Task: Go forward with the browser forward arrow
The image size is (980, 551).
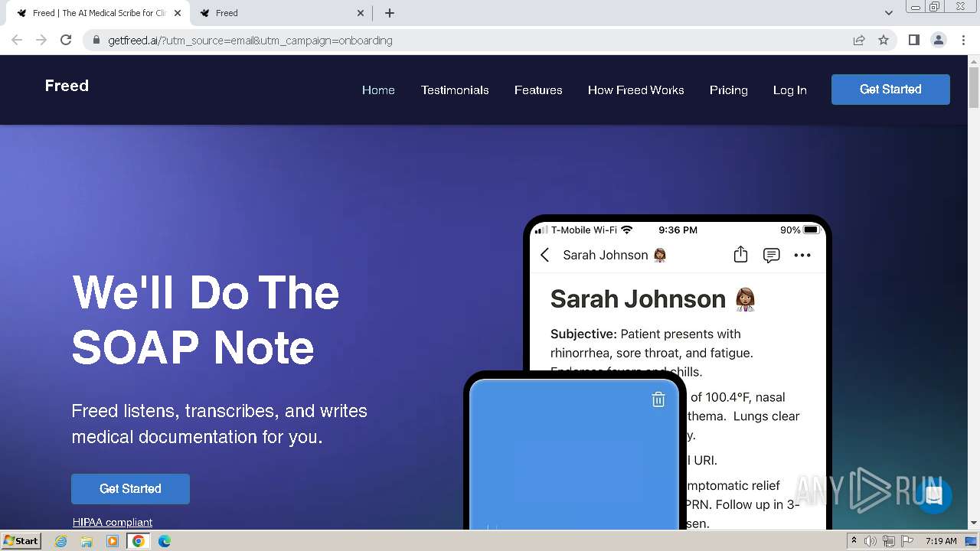Action: click(x=41, y=40)
